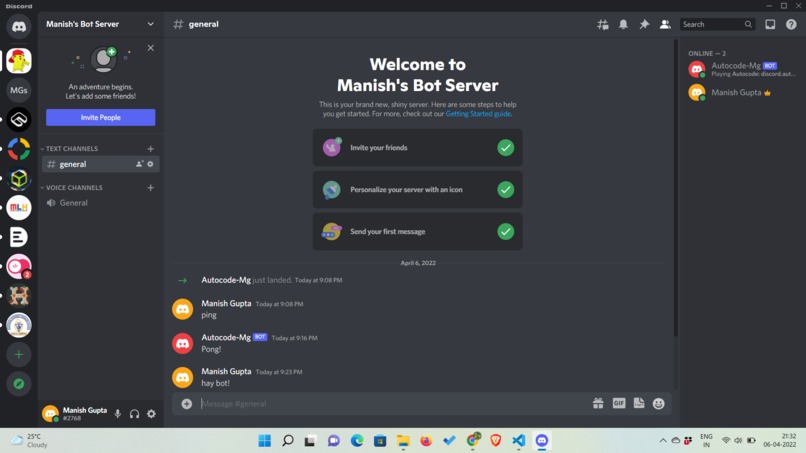This screenshot has width=806, height=453.
Task: Show hidden system tray icons chevron
Action: [x=663, y=441]
